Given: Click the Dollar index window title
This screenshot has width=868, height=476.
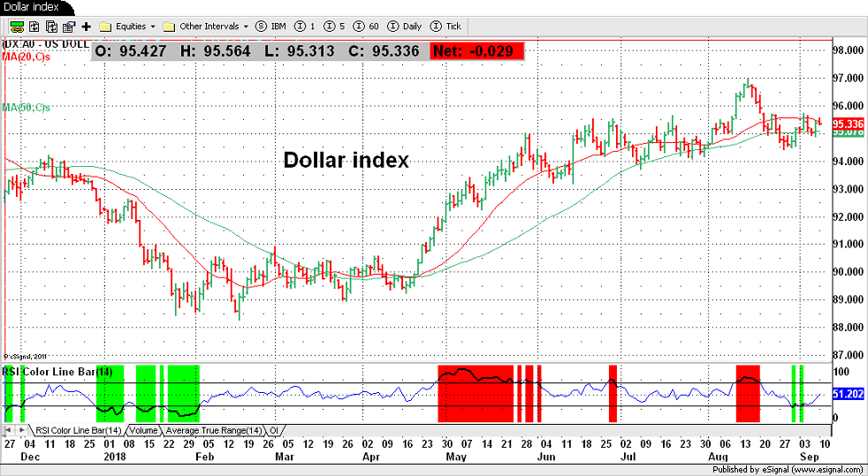Looking at the screenshot, I should [31, 7].
